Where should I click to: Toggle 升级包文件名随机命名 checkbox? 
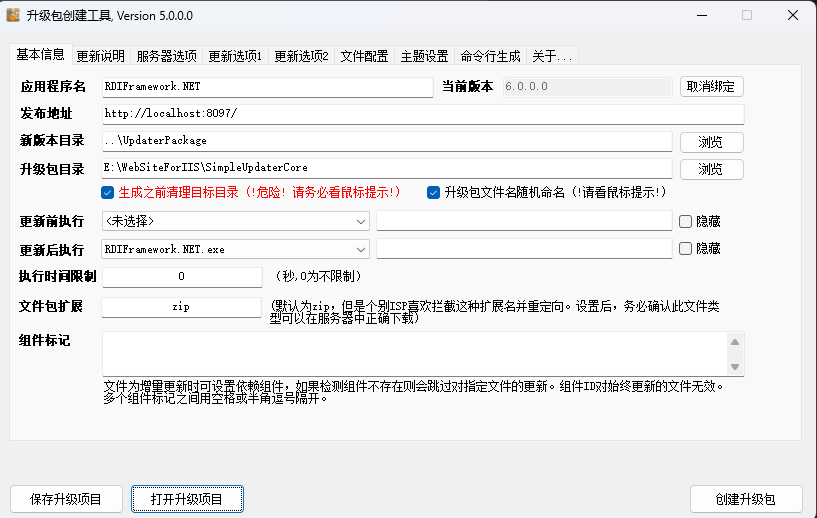point(434,192)
